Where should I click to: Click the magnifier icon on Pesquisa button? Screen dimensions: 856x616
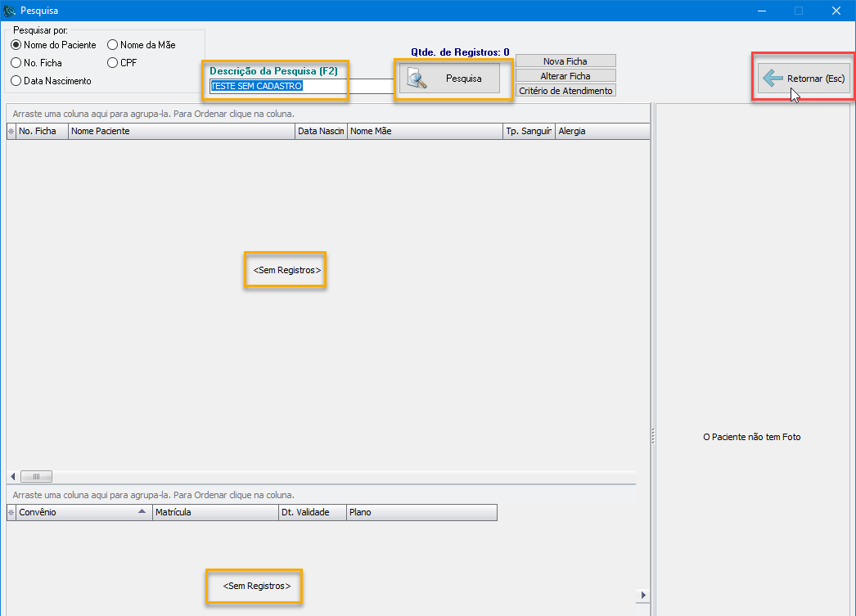(x=418, y=79)
